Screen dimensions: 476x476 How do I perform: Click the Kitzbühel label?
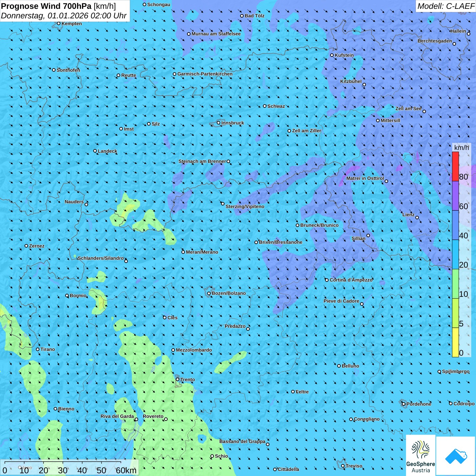[351, 81]
